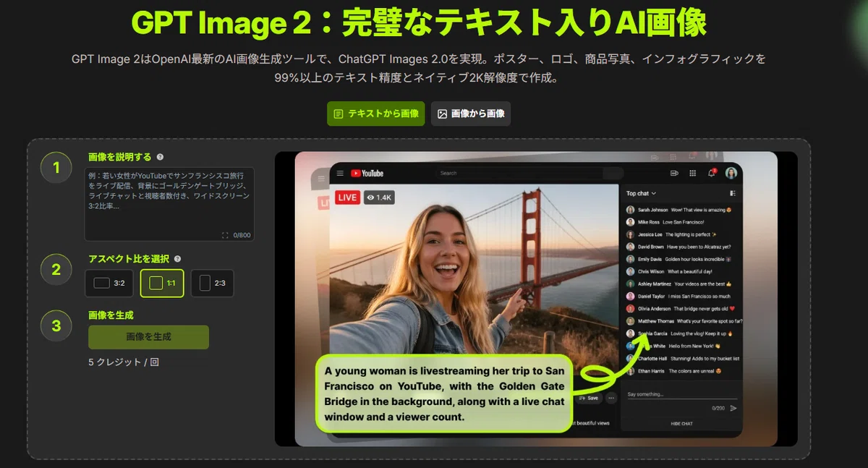Viewport: 868px width, 468px height.
Task: Click Olivia Anderson's chat message
Action: click(680, 308)
